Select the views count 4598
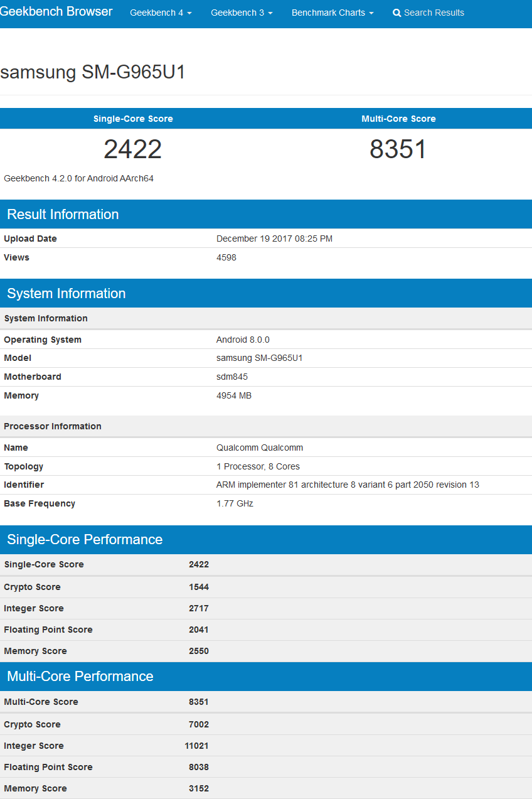The width and height of the screenshot is (532, 799). click(x=226, y=257)
